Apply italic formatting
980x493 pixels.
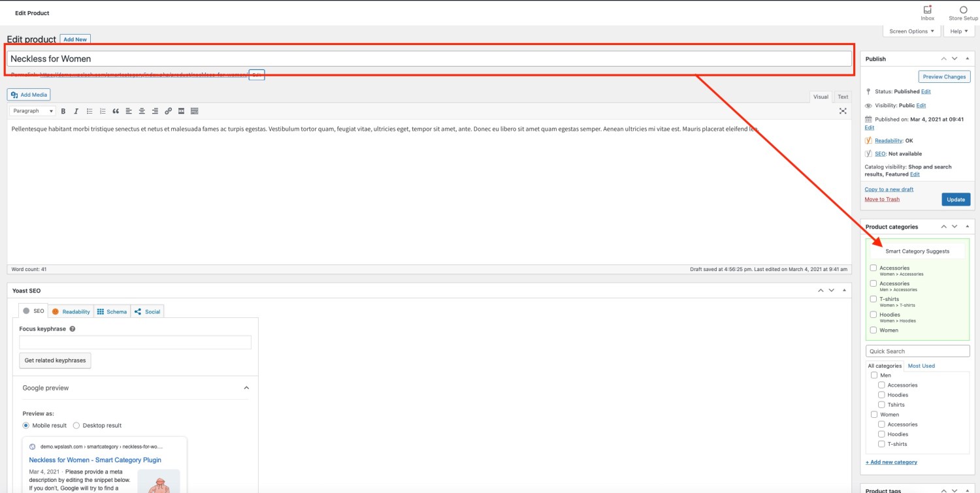pos(76,111)
